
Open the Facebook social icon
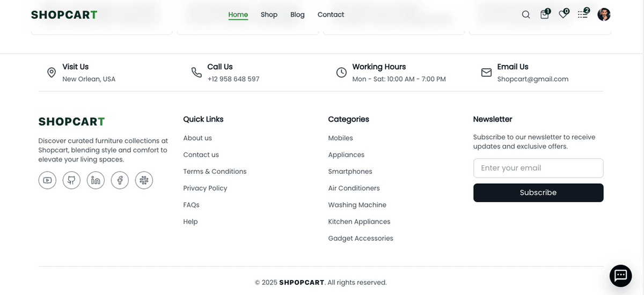120,180
